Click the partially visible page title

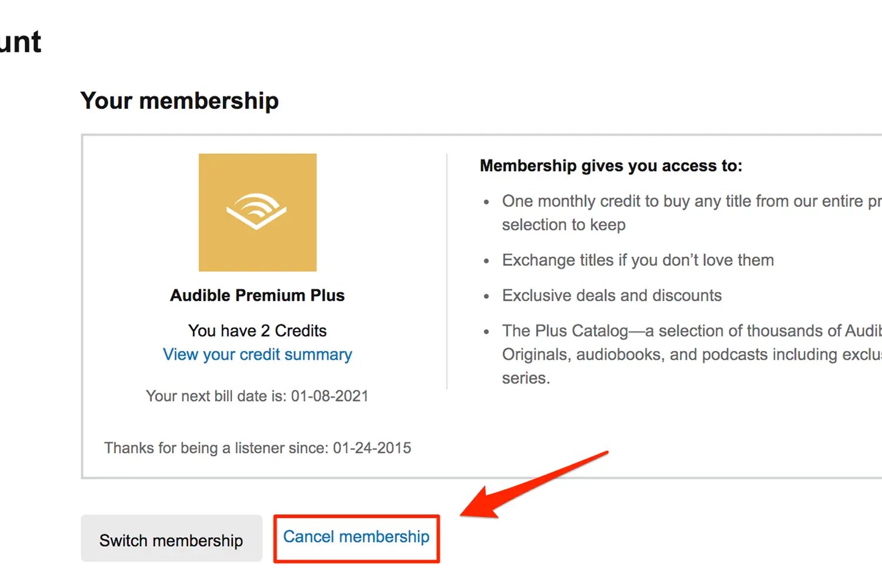21,42
